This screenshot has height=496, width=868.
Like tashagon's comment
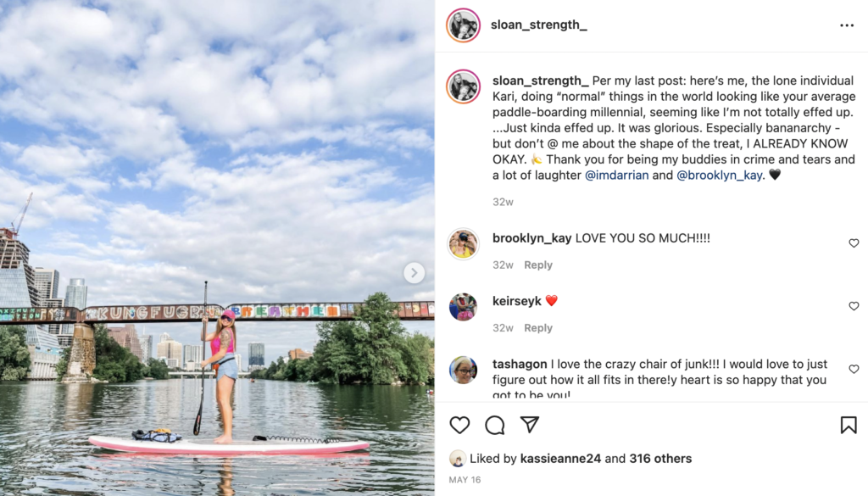(x=854, y=369)
